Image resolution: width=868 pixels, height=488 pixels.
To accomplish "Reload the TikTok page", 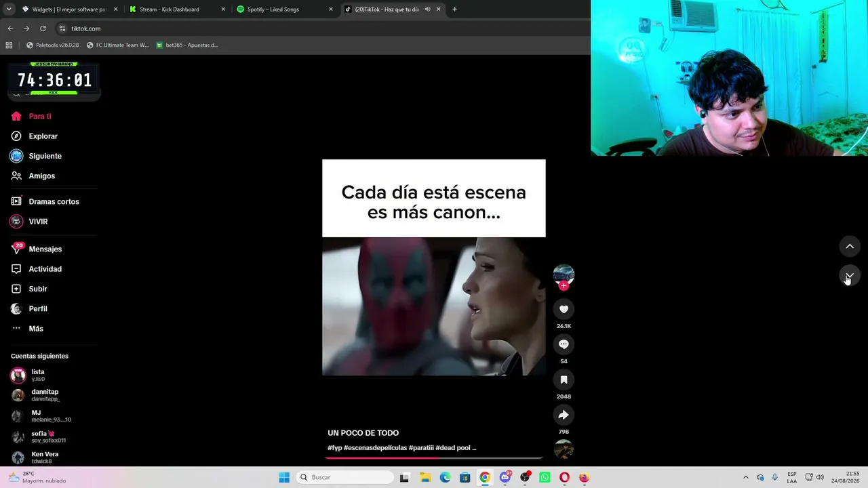I will (x=43, y=28).
